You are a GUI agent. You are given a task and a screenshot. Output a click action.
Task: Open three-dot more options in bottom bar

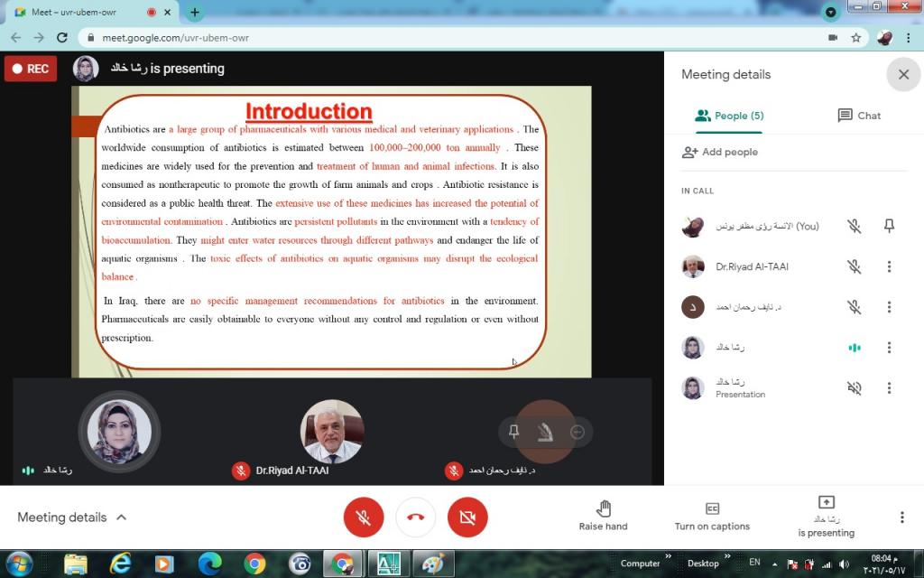tap(901, 517)
